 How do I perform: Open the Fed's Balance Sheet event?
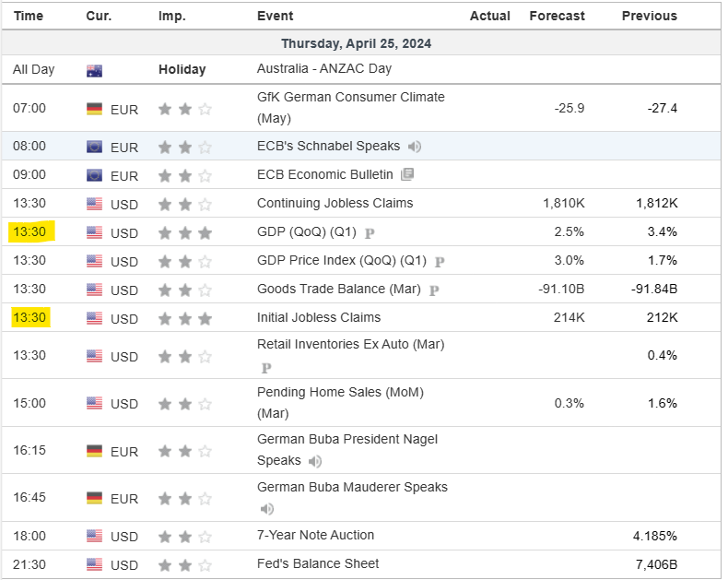pyautogui.click(x=318, y=564)
